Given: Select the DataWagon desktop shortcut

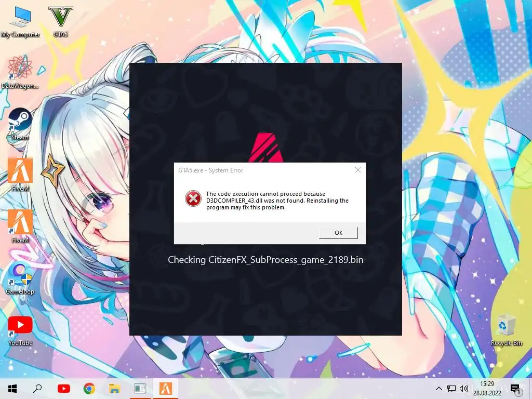Looking at the screenshot, I should [20, 73].
